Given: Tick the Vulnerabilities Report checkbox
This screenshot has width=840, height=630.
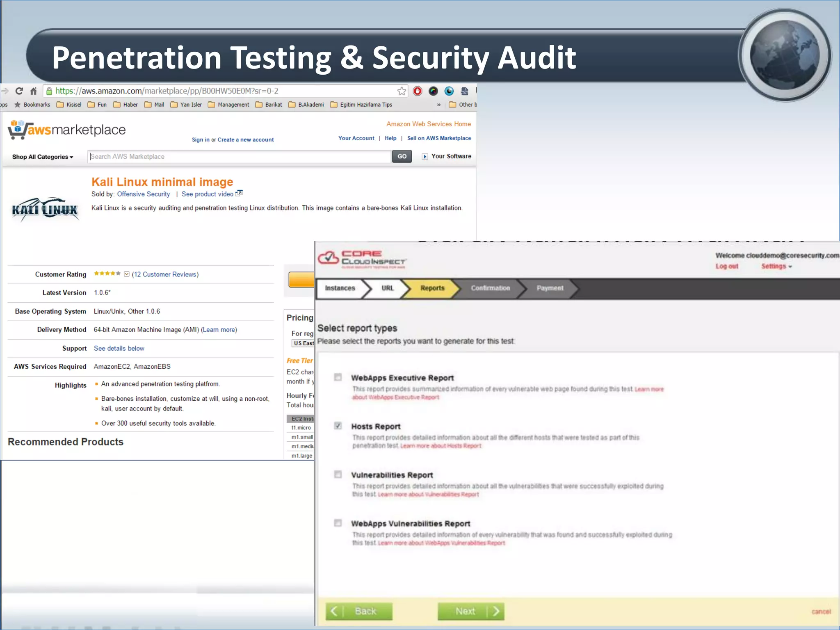Looking at the screenshot, I should (x=338, y=474).
